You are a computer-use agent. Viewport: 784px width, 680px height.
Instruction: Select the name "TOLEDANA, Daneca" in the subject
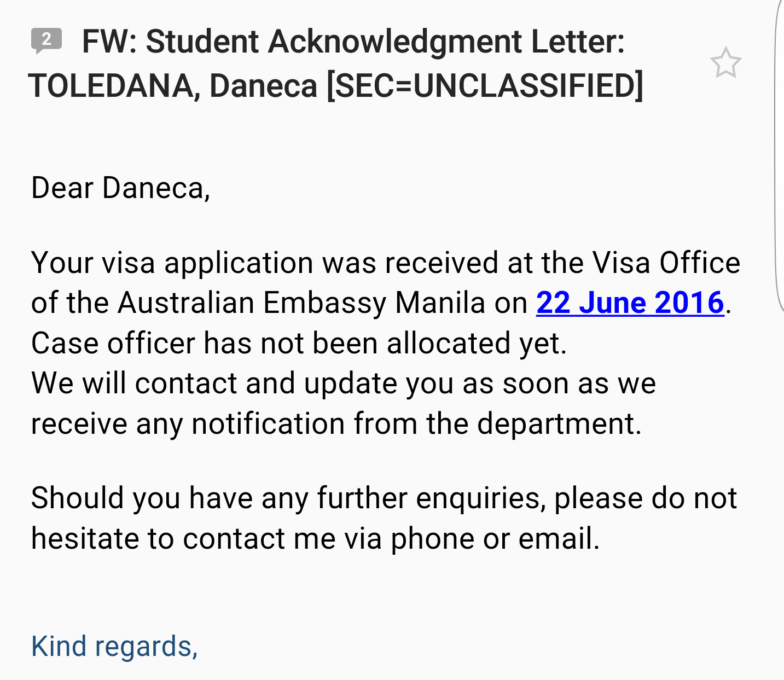coord(172,86)
